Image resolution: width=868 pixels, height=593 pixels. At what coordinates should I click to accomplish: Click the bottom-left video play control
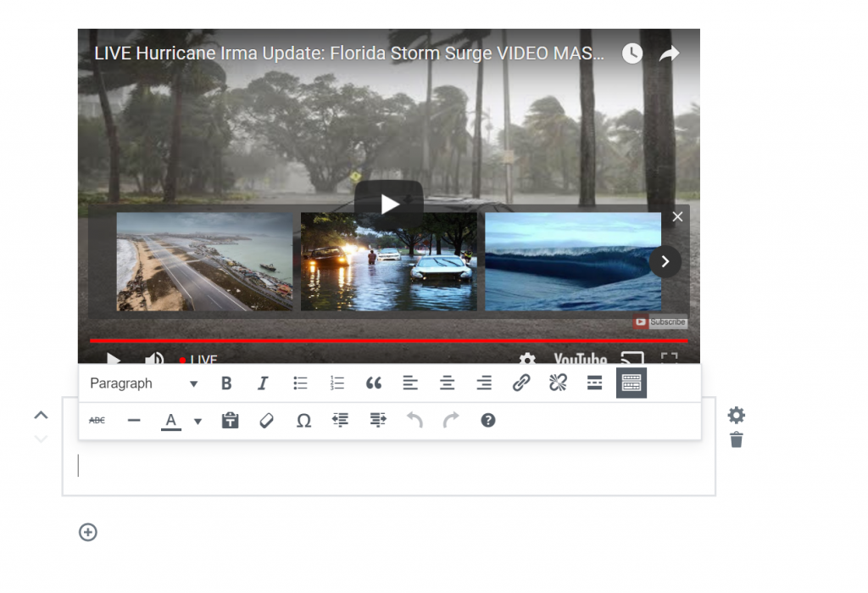pyautogui.click(x=114, y=359)
